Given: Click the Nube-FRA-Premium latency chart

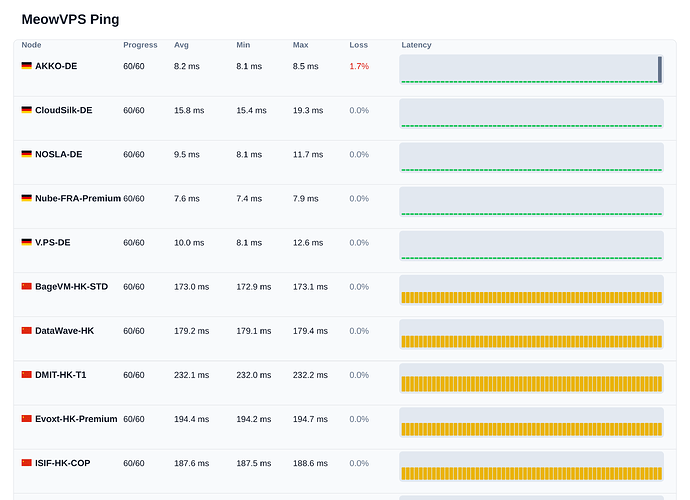Looking at the screenshot, I should click(x=531, y=202).
